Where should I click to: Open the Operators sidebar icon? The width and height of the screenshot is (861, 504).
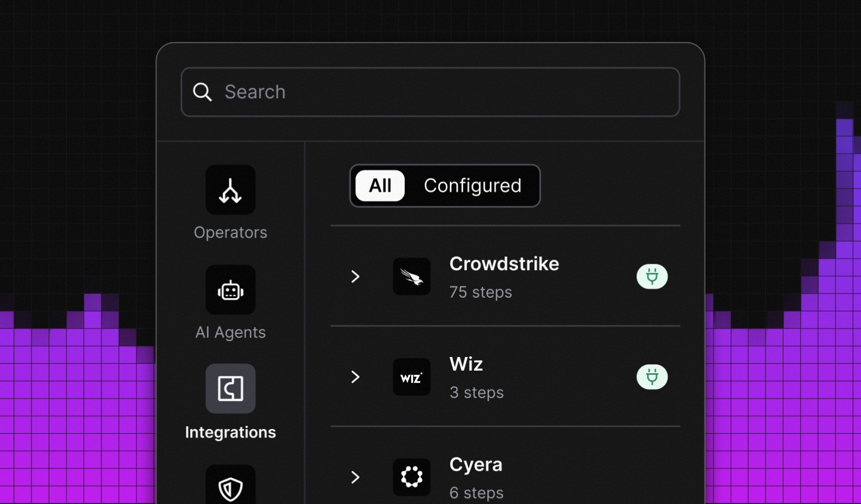coord(230,190)
